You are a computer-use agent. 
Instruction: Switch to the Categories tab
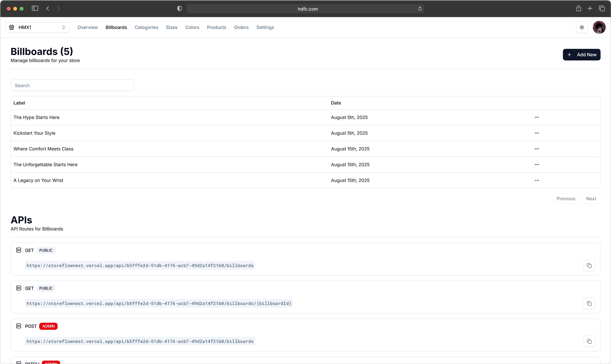pos(146,27)
